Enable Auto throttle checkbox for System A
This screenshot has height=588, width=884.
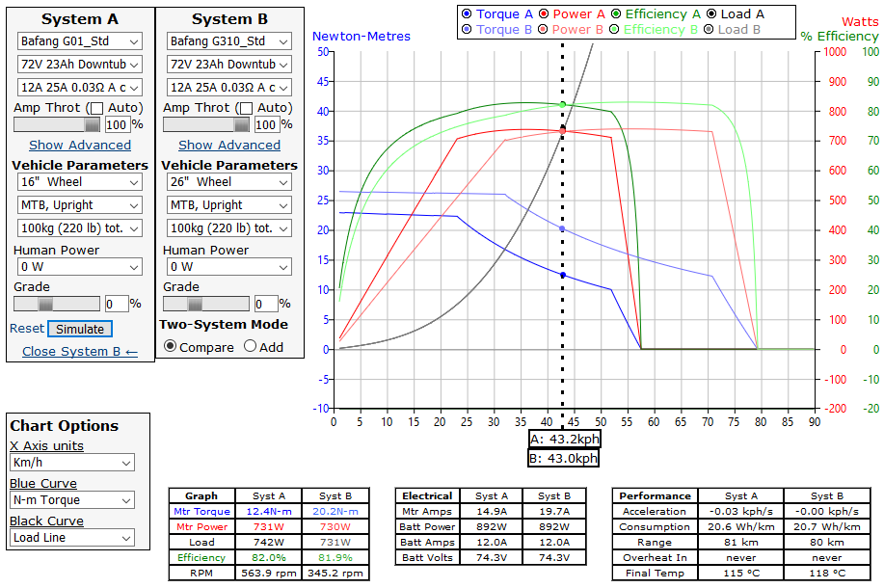pos(97,108)
